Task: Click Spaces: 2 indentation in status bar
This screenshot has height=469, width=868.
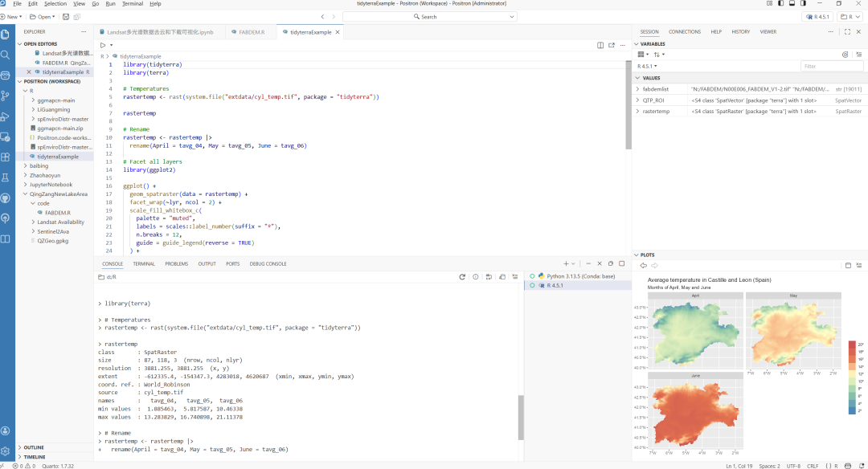Action: point(769,466)
